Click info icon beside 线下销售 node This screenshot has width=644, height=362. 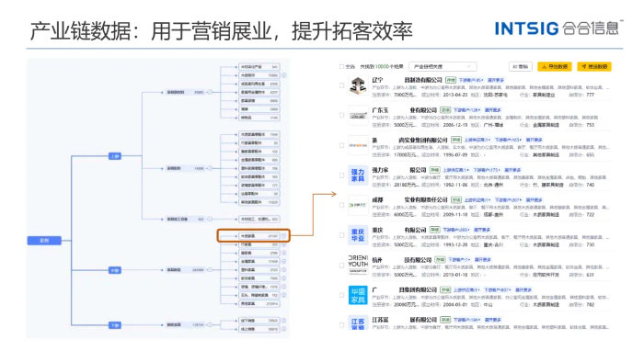click(283, 321)
